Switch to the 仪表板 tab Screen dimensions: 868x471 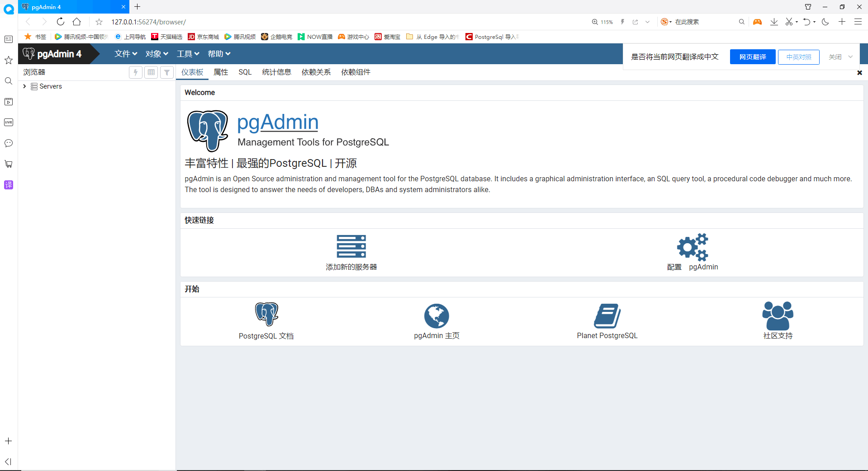coord(192,72)
